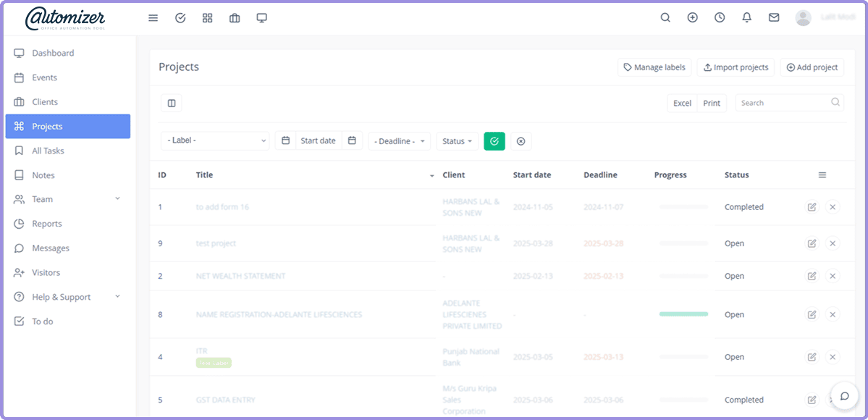Image resolution: width=868 pixels, height=420 pixels.
Task: Go to Dashboard in the sidebar
Action: click(53, 53)
